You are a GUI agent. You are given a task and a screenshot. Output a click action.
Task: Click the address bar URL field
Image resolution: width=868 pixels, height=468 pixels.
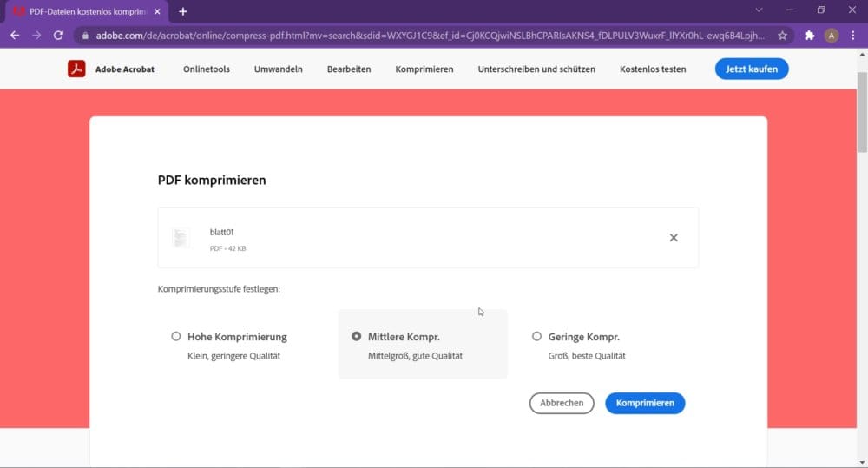[430, 36]
